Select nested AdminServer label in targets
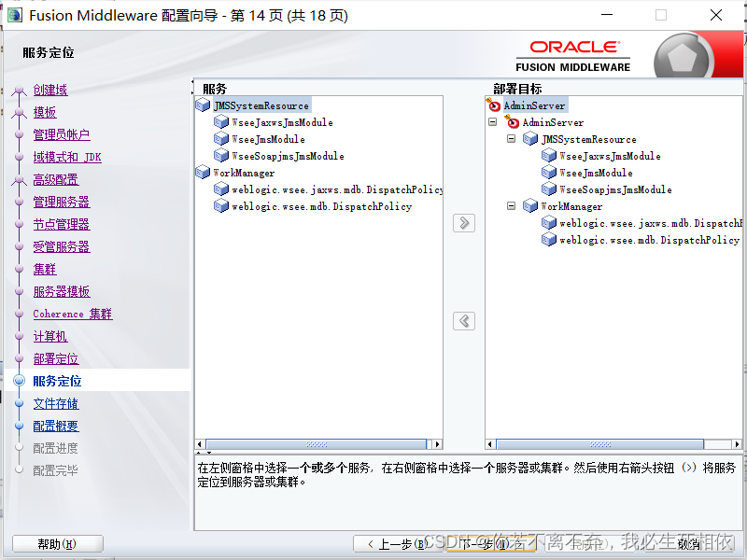 [553, 122]
